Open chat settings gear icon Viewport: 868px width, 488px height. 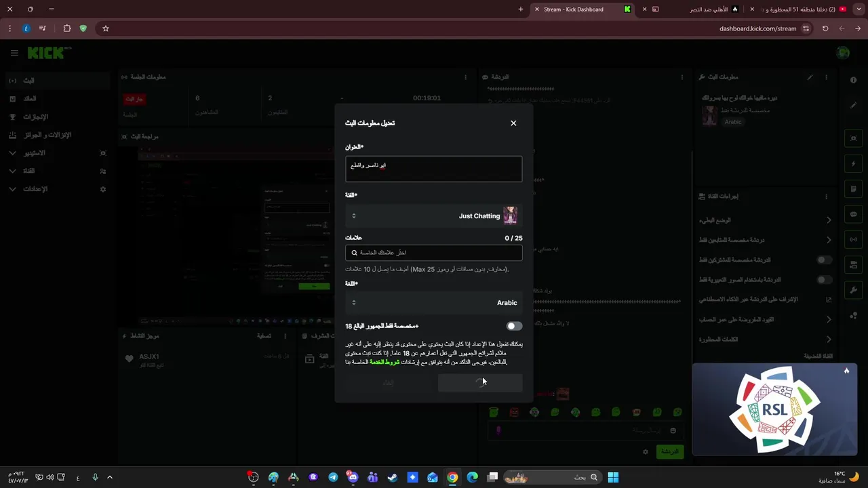tap(646, 451)
